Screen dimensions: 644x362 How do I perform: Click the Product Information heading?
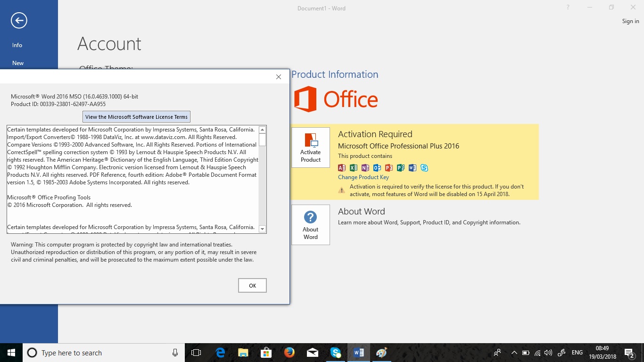335,74
